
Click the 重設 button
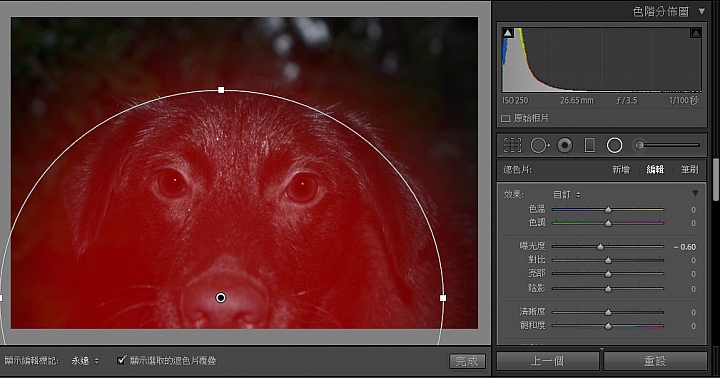pyautogui.click(x=655, y=361)
